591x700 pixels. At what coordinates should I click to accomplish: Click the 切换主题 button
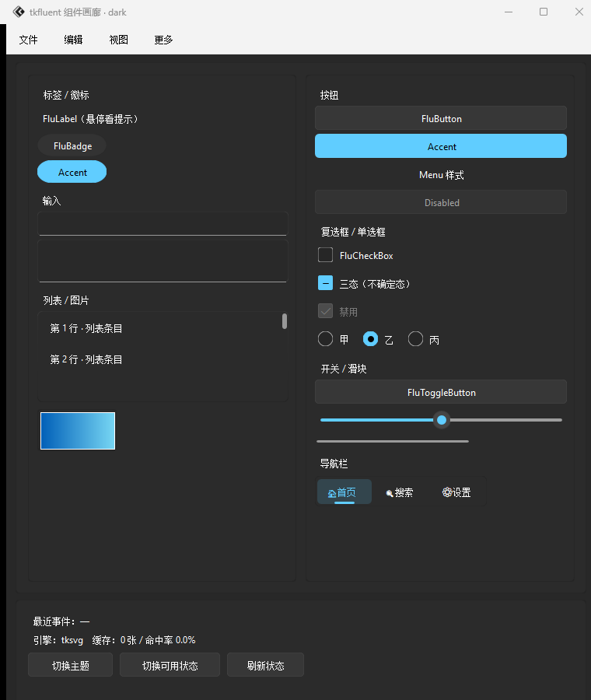click(71, 665)
